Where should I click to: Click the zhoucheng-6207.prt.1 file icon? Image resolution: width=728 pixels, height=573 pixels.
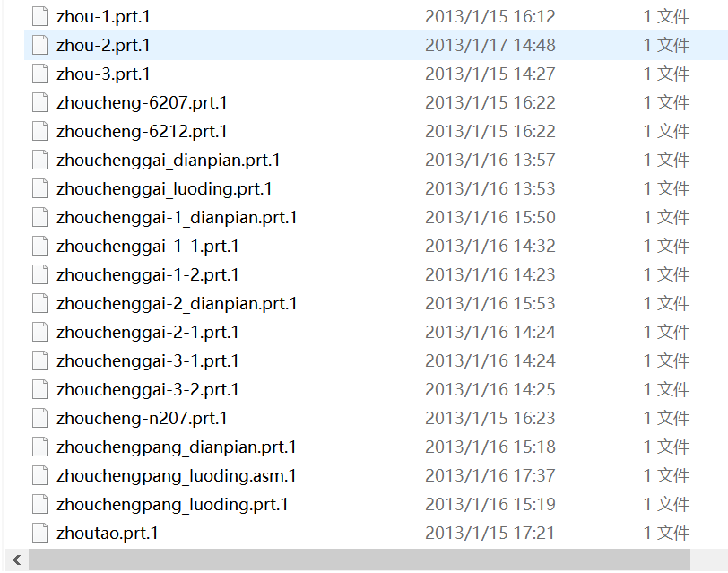pos(39,102)
